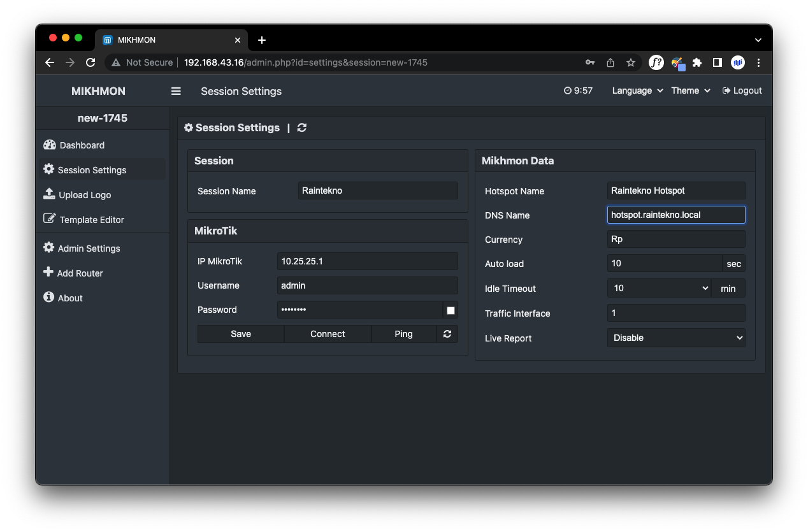
Task: Click Add Router plus icon in sidebar
Action: click(x=49, y=273)
